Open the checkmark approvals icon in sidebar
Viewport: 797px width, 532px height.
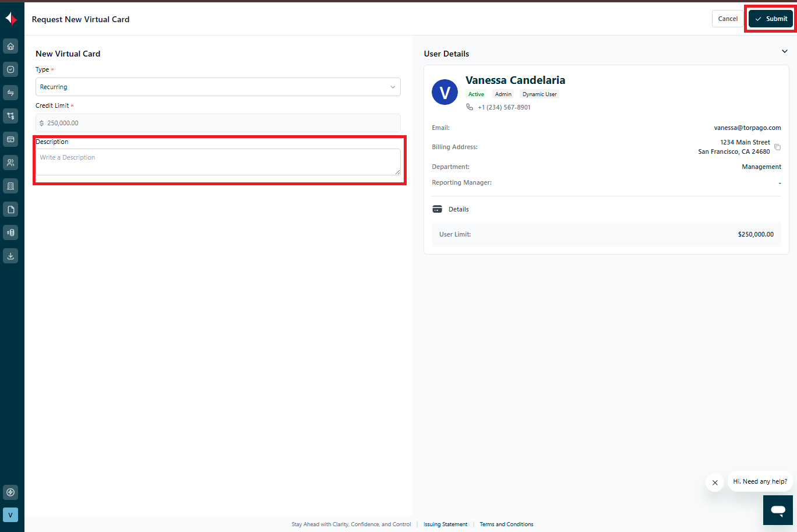(x=10, y=69)
